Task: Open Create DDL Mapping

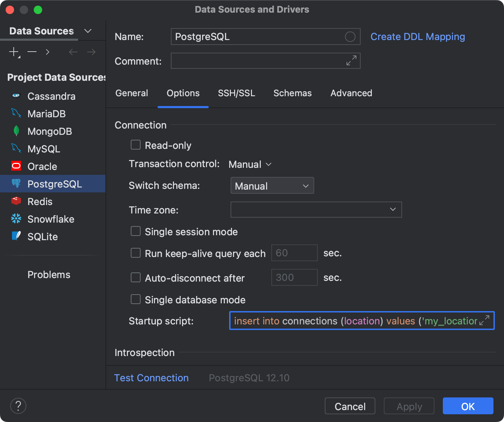Action: [418, 37]
